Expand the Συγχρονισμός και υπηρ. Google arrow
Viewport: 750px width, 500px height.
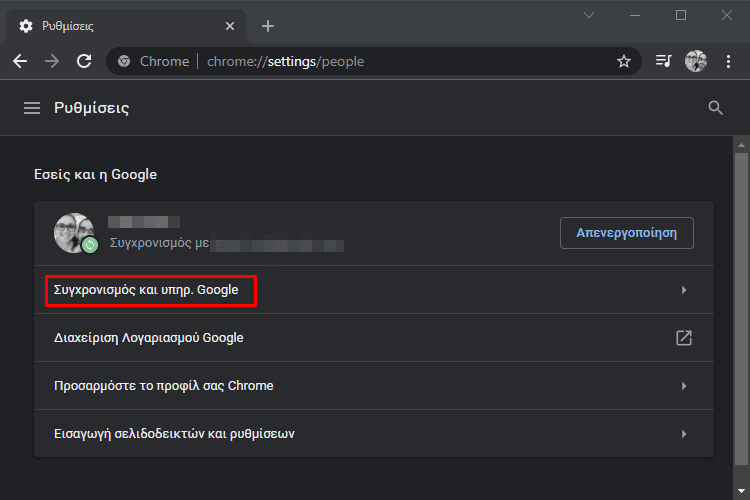[684, 290]
